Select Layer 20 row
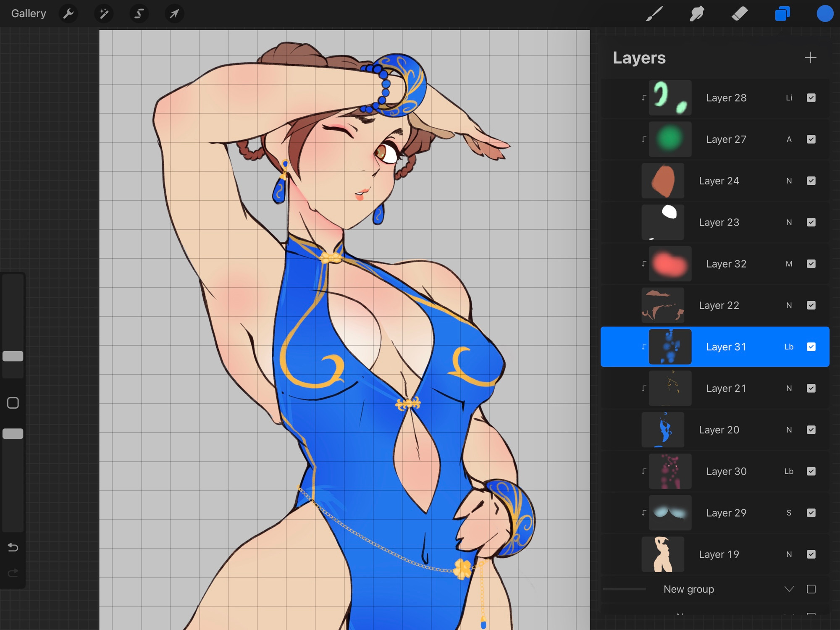 (715, 430)
